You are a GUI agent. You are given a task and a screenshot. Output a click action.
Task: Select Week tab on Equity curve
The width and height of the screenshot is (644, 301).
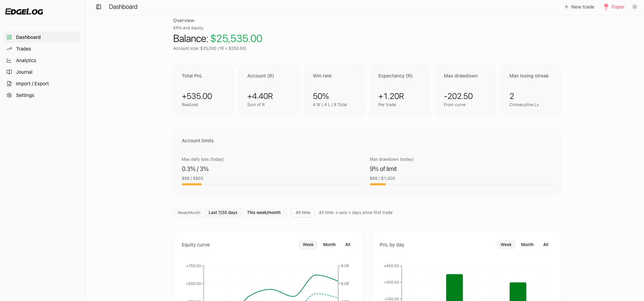click(x=308, y=245)
